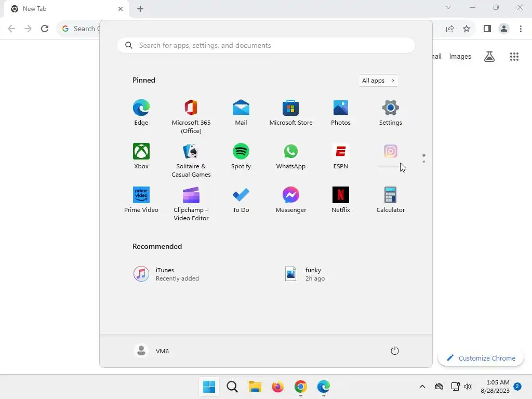Screen dimensions: 532x399
Task: Go to next page of pinned apps
Action: 424,162
